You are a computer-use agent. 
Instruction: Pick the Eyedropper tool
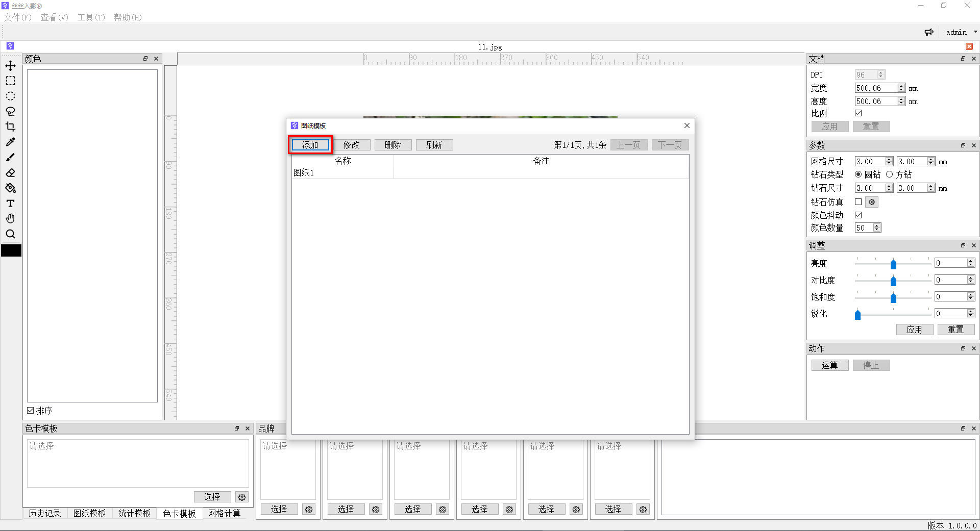point(10,142)
